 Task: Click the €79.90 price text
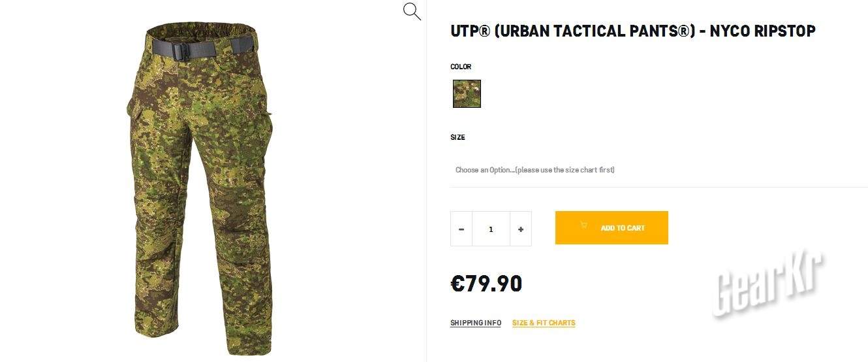(x=486, y=284)
